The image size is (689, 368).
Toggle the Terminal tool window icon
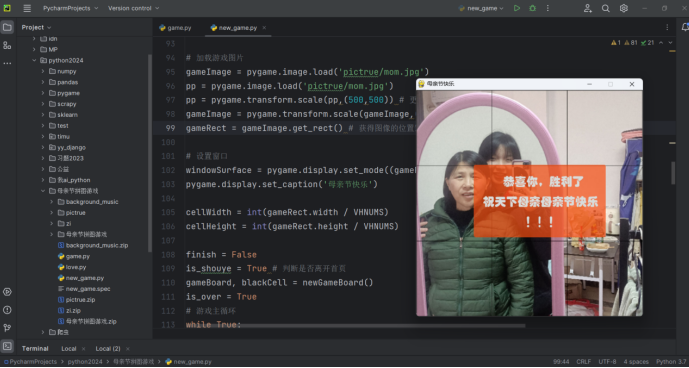[x=7, y=346]
